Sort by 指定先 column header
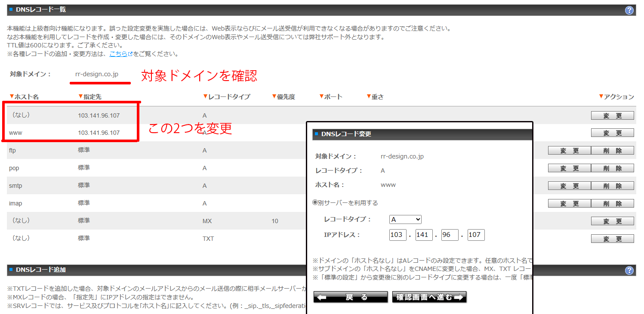Viewport: 644px width, 314px height. (x=89, y=97)
